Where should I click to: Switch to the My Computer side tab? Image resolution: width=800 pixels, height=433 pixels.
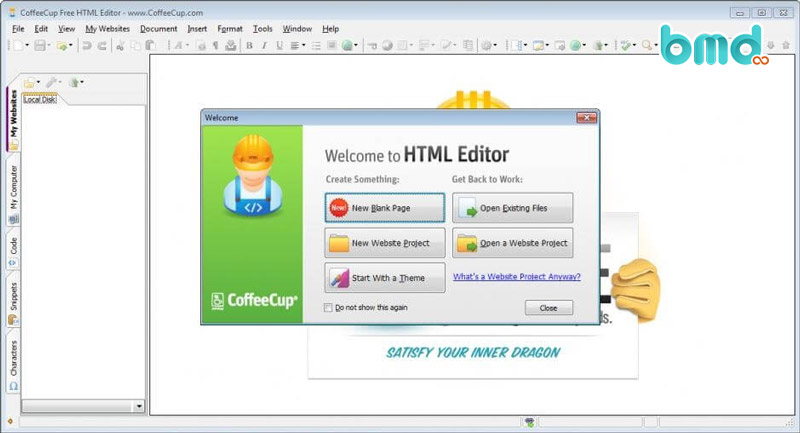coord(13,193)
